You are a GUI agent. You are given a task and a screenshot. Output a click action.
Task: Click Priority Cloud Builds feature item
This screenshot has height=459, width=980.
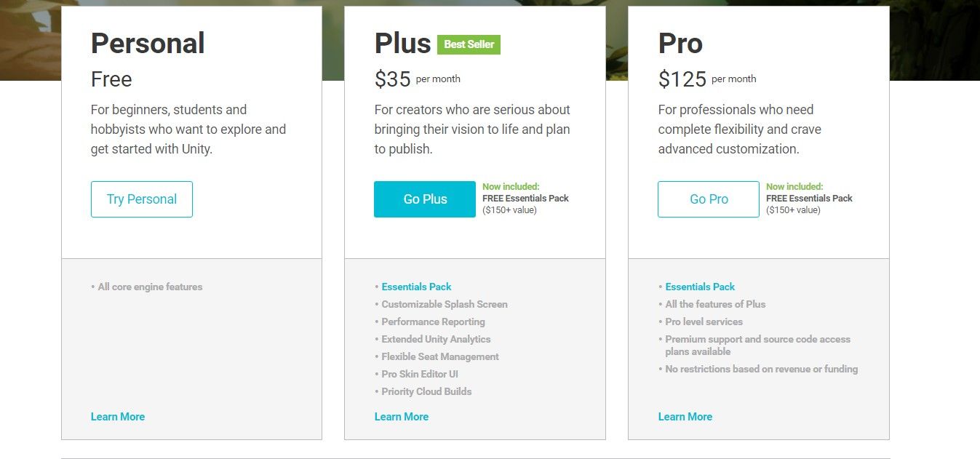point(426,391)
